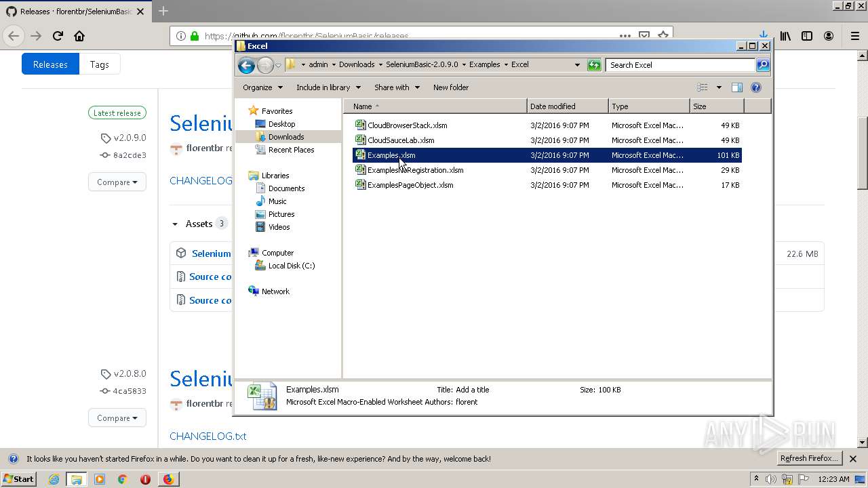Sort files by Type column
Viewport: 868px width, 488px height.
[x=649, y=106]
